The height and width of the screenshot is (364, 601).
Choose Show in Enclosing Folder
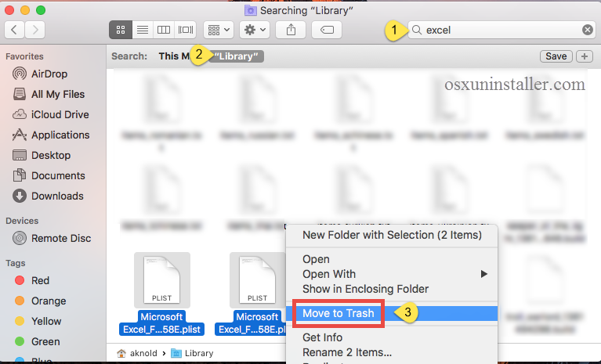(x=392, y=289)
